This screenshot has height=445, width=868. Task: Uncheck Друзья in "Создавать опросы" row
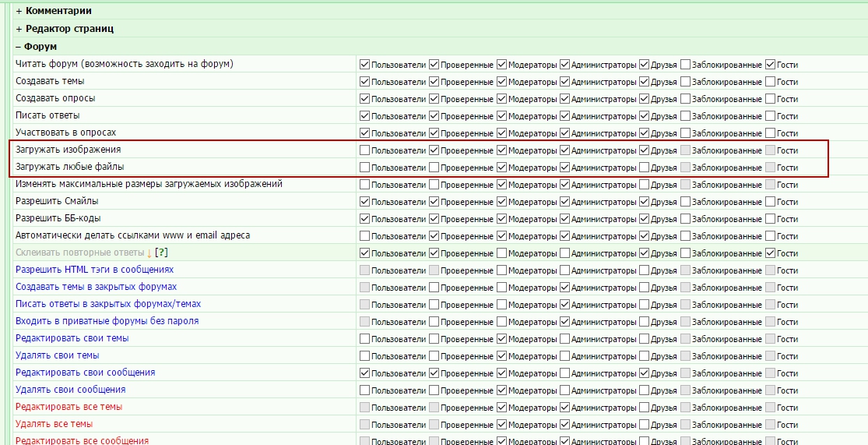tap(645, 98)
